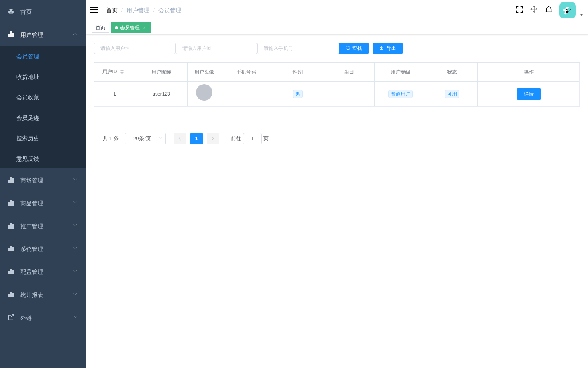Open the 20条/页 page size dropdown
This screenshot has height=368, width=588.
145,139
